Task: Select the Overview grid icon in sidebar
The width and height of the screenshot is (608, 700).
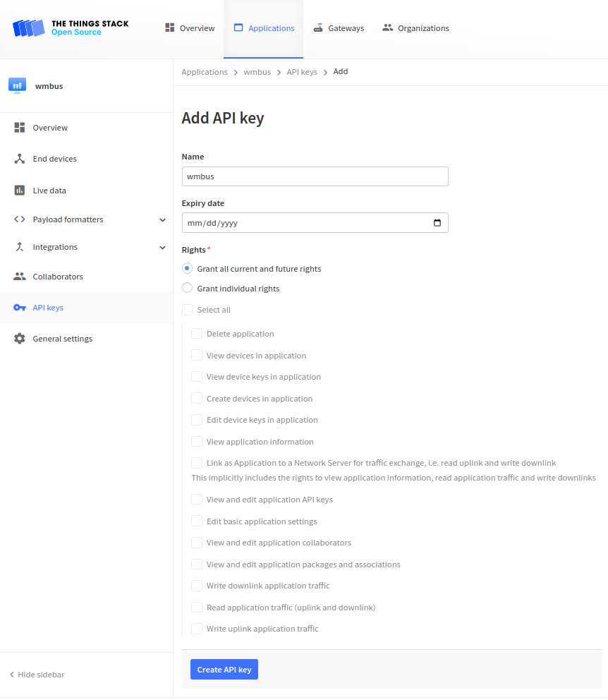Action: click(20, 127)
